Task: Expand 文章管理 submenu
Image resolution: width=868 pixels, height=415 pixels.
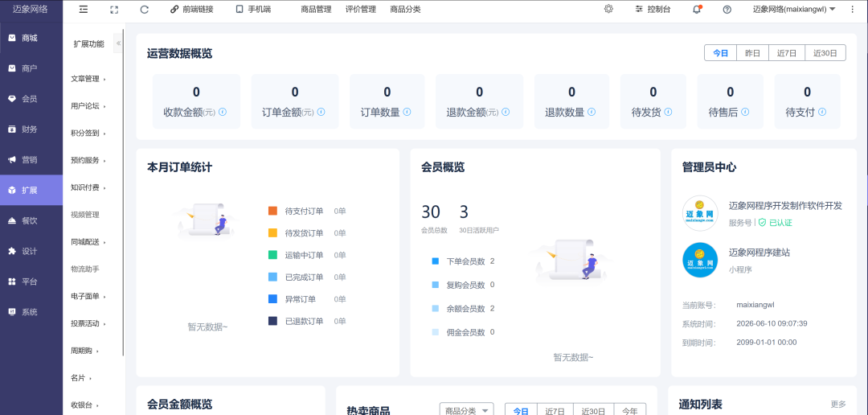Action: pos(88,80)
